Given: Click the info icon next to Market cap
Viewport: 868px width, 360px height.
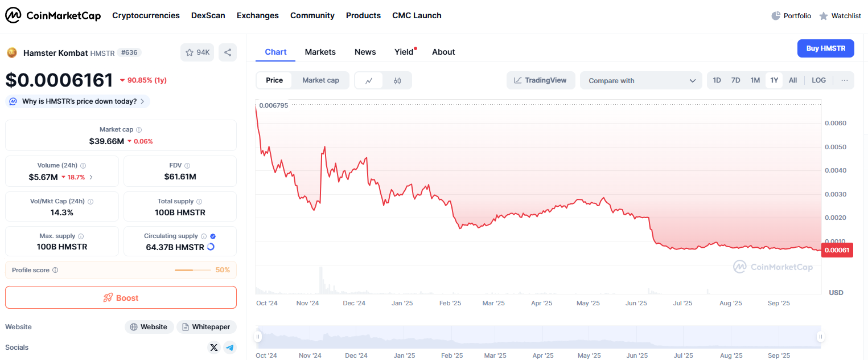Looking at the screenshot, I should tap(139, 130).
